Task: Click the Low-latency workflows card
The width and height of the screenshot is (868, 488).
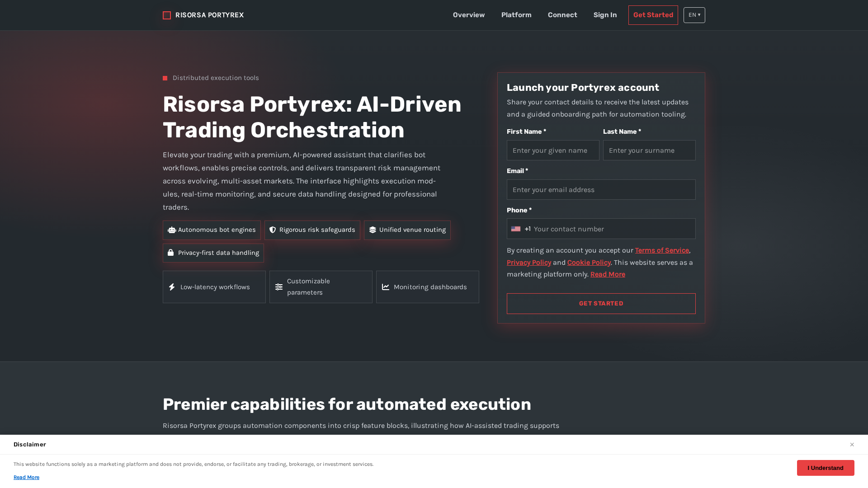Action: point(214,287)
